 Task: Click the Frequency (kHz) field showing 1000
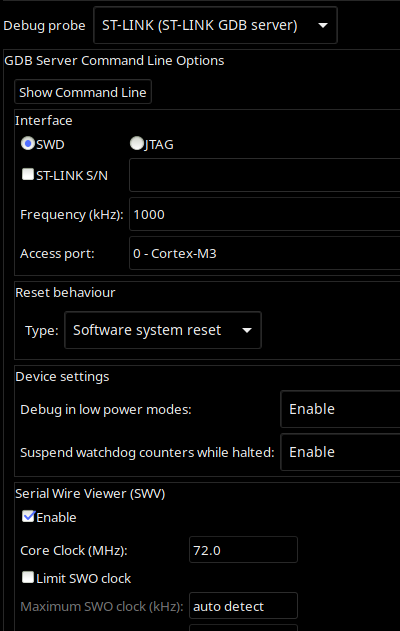tap(264, 214)
